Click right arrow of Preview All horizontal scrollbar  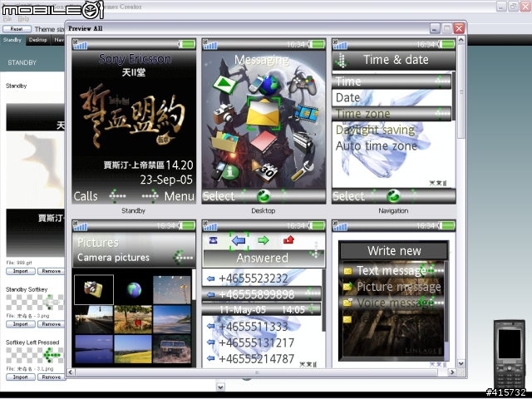point(451,372)
